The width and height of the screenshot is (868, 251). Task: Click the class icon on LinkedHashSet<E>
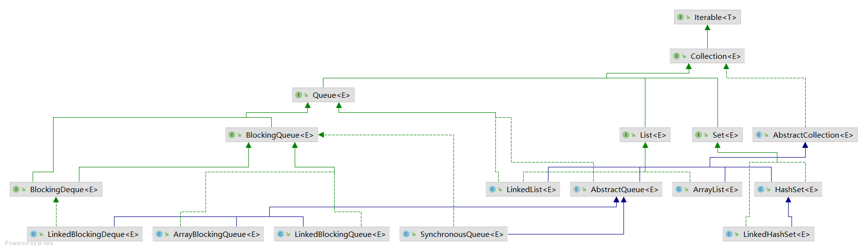point(729,234)
